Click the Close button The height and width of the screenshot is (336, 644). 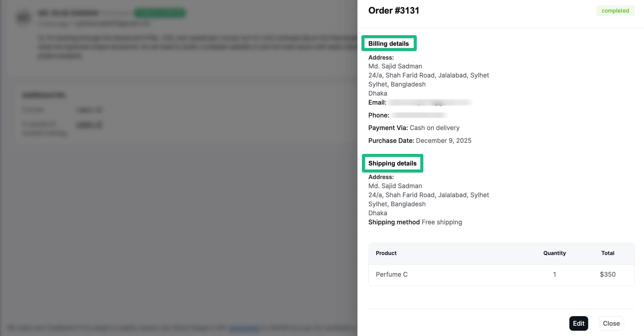611,323
